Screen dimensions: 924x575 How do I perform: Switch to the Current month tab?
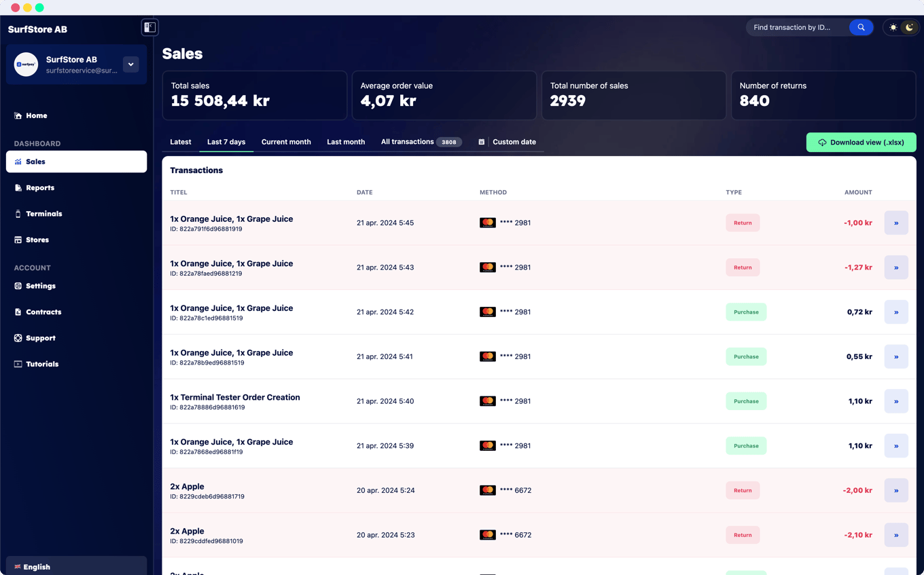click(286, 142)
